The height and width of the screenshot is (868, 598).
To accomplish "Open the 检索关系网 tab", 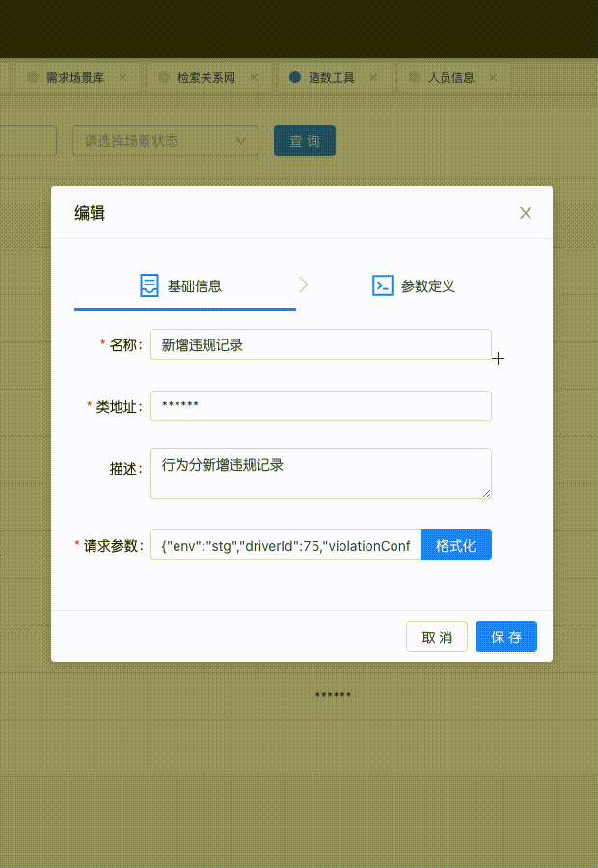I will [x=206, y=78].
